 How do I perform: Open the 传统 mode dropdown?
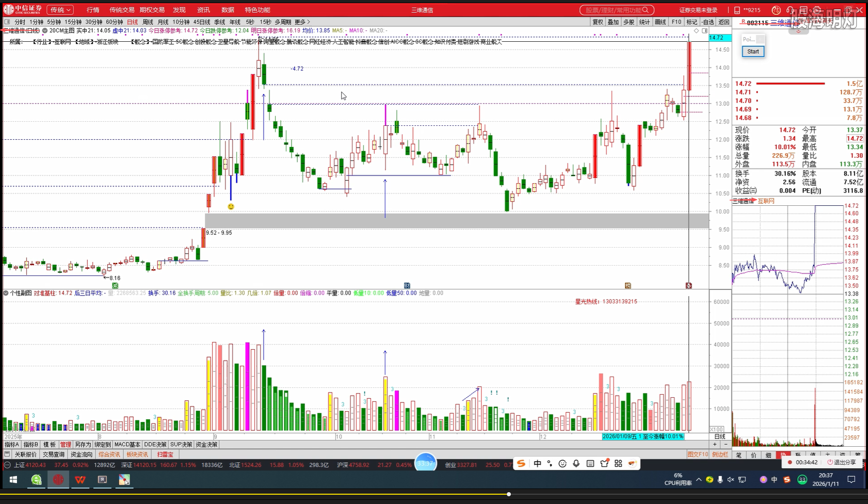click(x=60, y=10)
